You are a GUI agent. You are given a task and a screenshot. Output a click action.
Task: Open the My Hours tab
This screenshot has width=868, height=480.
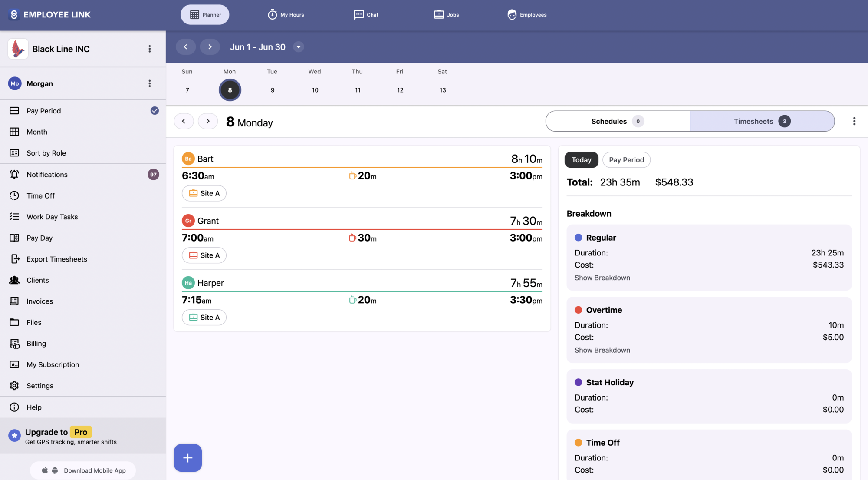pos(286,15)
